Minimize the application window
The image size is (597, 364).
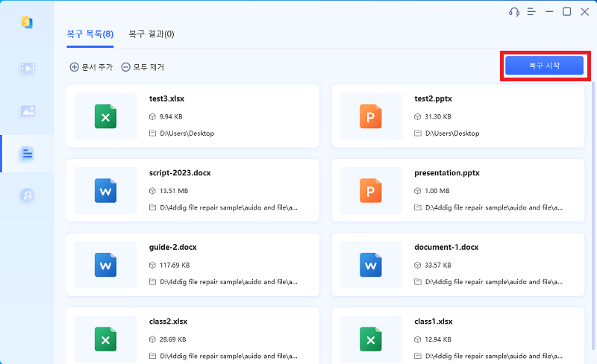pyautogui.click(x=549, y=12)
